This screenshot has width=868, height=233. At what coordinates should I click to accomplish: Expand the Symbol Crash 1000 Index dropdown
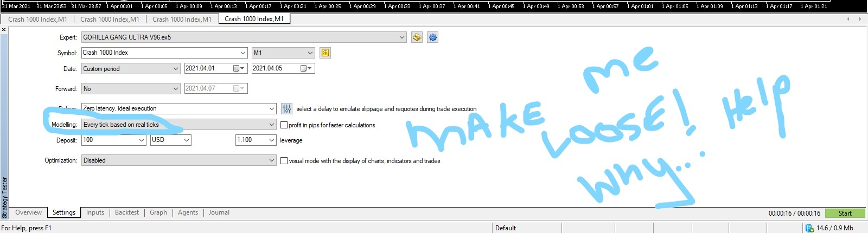click(x=243, y=53)
